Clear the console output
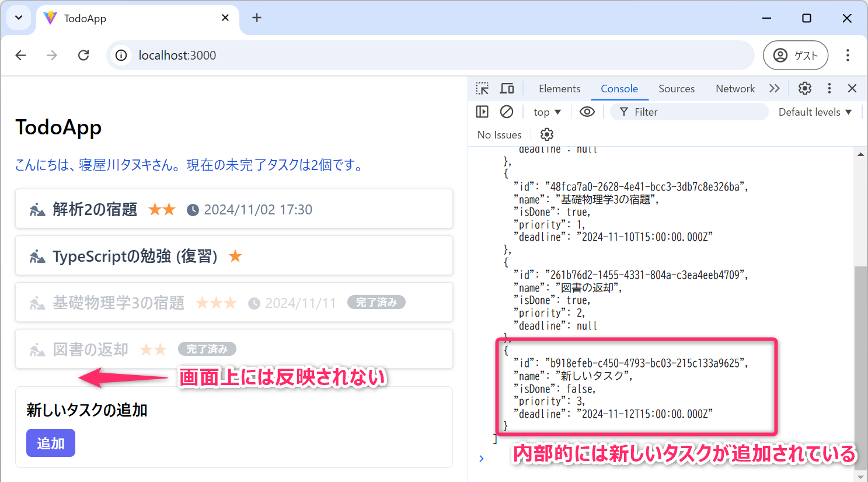 [x=507, y=112]
